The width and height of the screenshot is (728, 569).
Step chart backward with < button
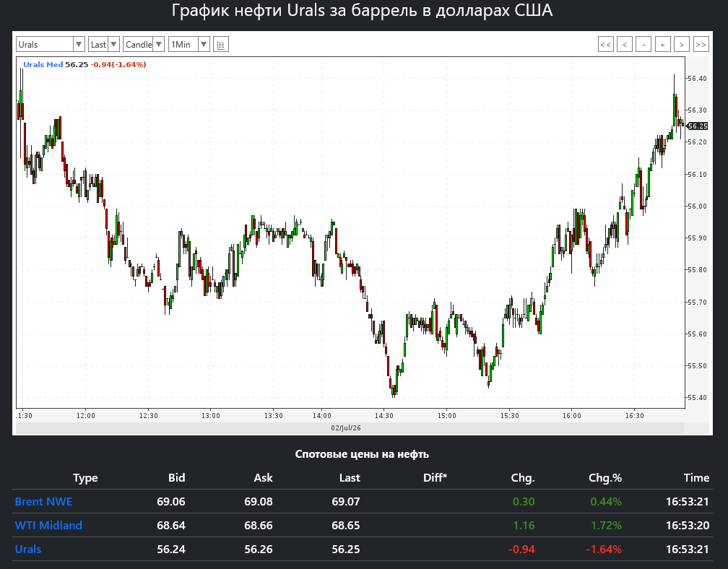click(625, 45)
